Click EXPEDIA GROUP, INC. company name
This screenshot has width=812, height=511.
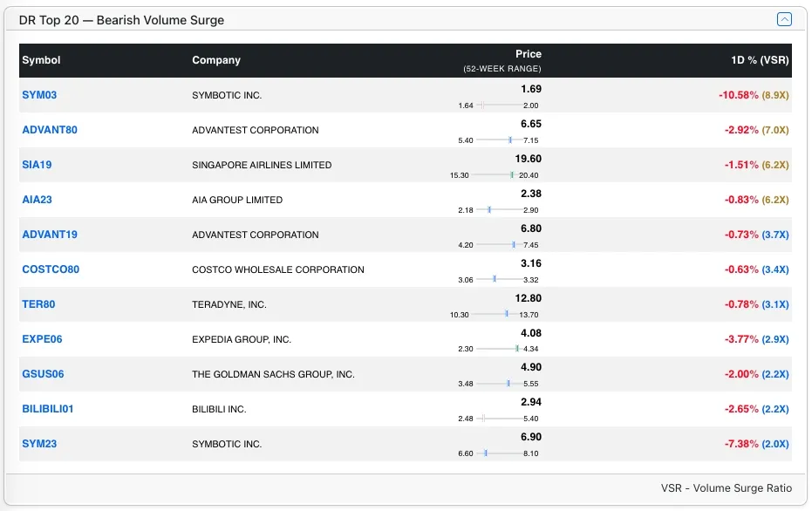point(242,339)
